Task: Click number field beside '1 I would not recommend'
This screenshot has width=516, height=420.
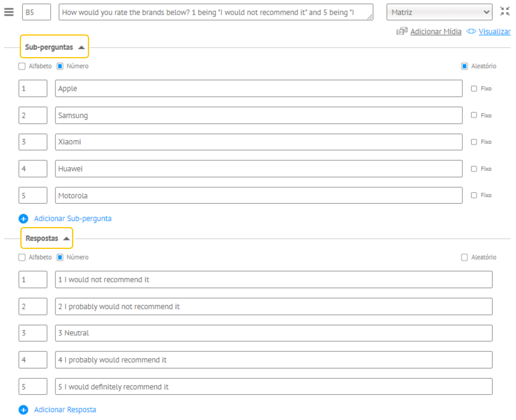Action: (33, 280)
